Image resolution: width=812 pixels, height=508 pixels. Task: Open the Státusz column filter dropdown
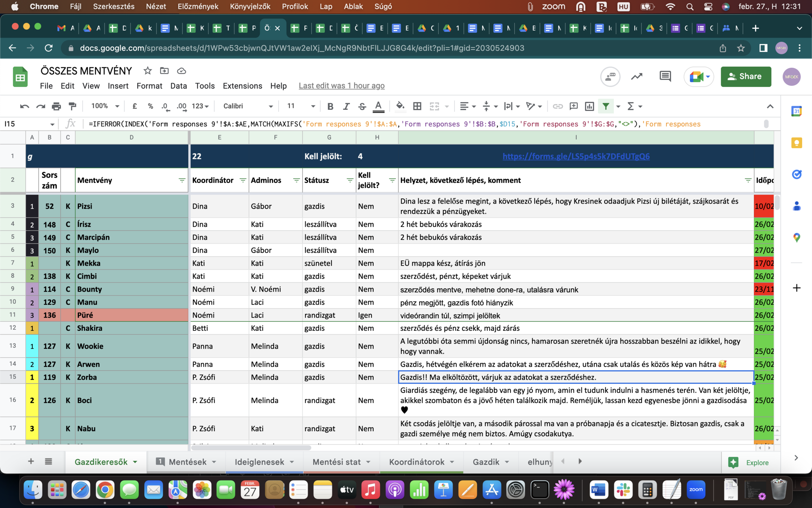click(x=350, y=180)
